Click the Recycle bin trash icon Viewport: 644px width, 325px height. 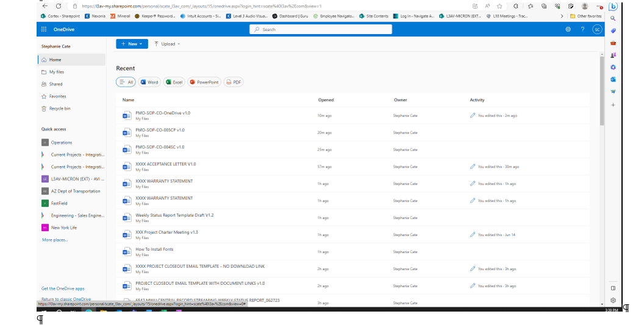44,109
